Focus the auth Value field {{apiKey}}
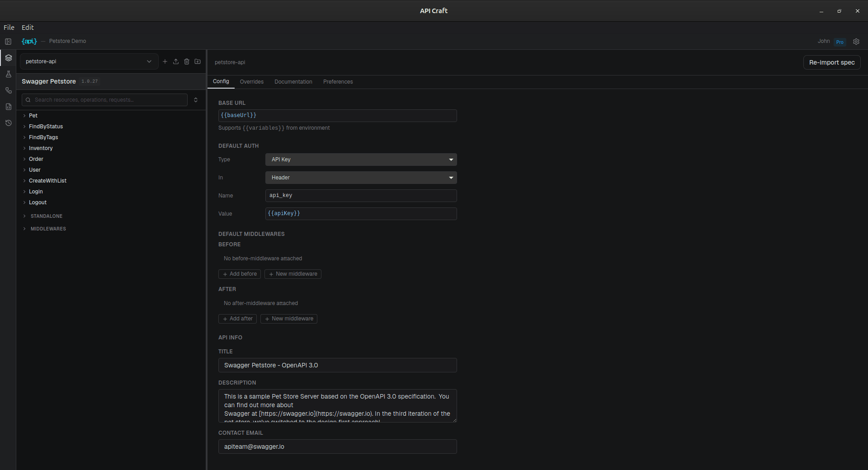The height and width of the screenshot is (470, 868). (361, 214)
